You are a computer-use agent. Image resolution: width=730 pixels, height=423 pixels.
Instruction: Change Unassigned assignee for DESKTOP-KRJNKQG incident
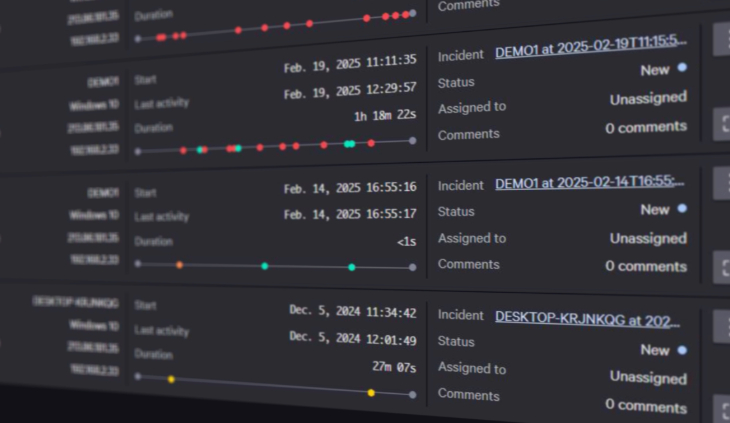point(647,378)
